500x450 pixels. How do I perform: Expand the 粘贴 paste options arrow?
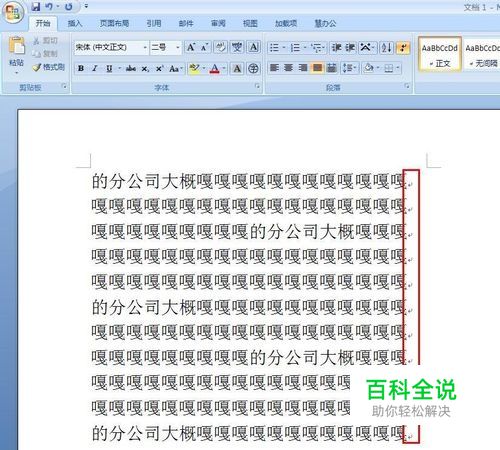tap(17, 73)
